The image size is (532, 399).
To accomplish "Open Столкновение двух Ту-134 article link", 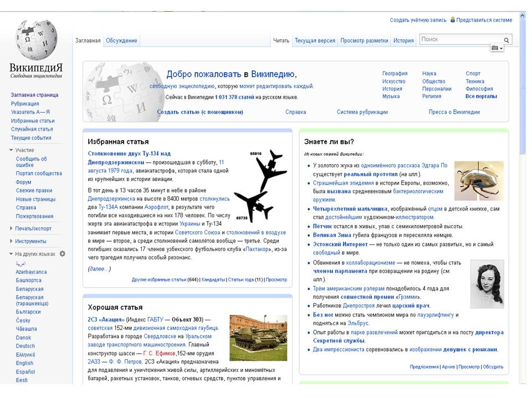I will point(129,158).
